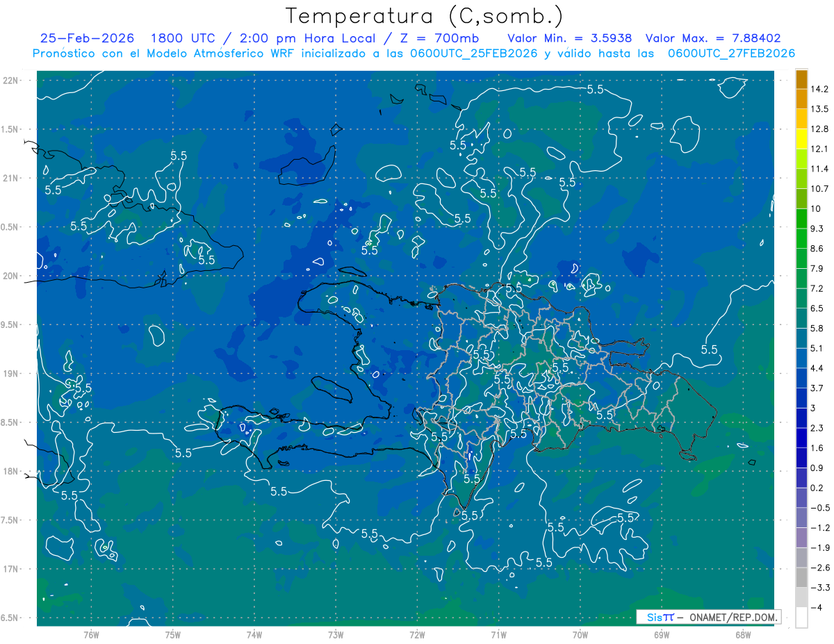Viewport: 834px width, 644px height.
Task: Click the 3.7 colorbar label
Action: [x=817, y=388]
